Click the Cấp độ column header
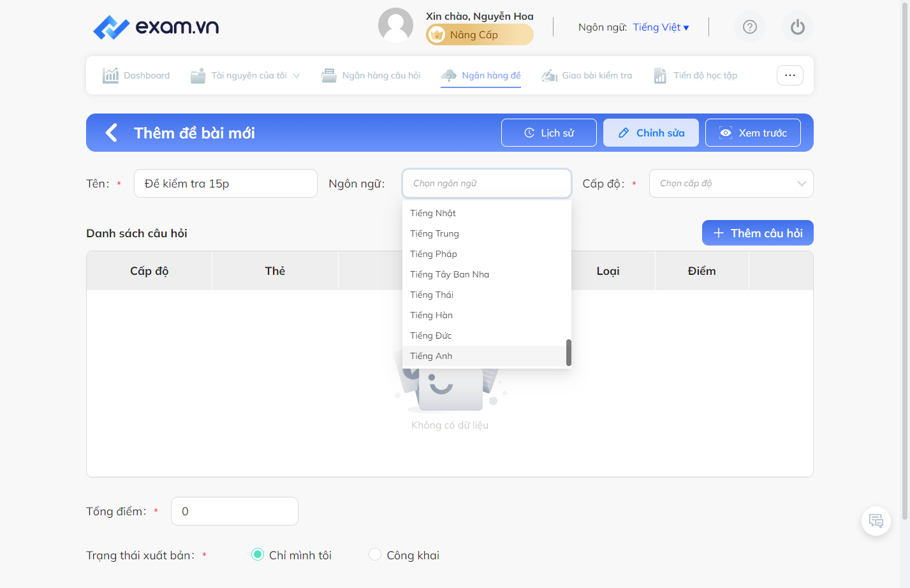This screenshot has height=588, width=910. point(149,271)
